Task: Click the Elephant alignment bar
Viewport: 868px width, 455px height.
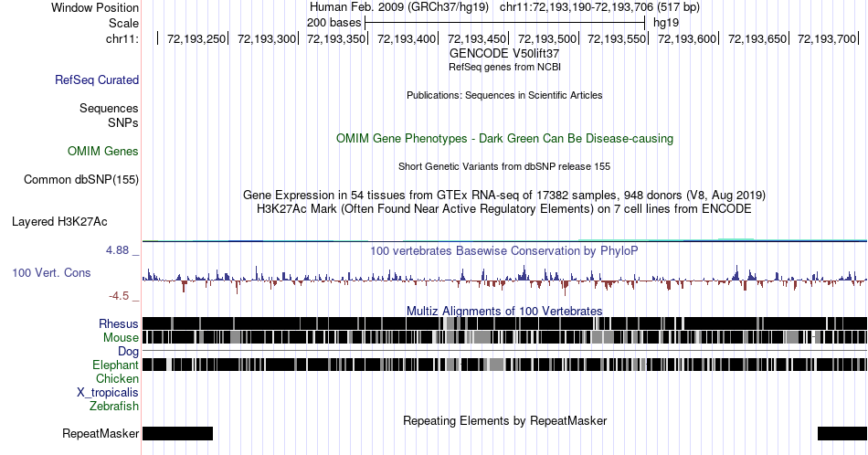Action: click(x=504, y=365)
